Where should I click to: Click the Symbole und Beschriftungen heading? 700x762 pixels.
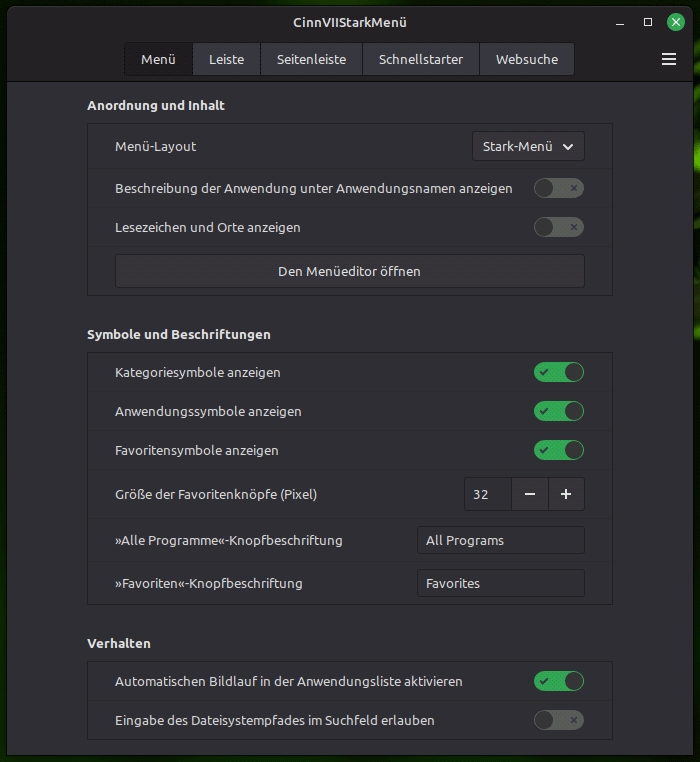click(x=179, y=334)
